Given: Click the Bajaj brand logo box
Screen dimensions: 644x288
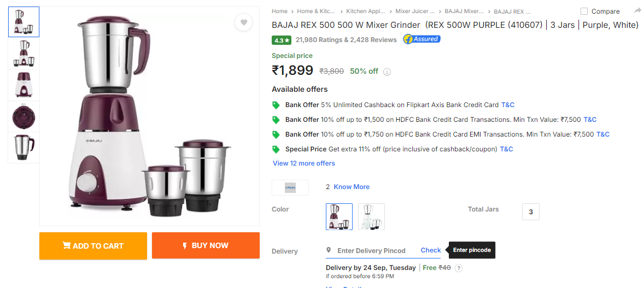Looking at the screenshot, I should (290, 187).
